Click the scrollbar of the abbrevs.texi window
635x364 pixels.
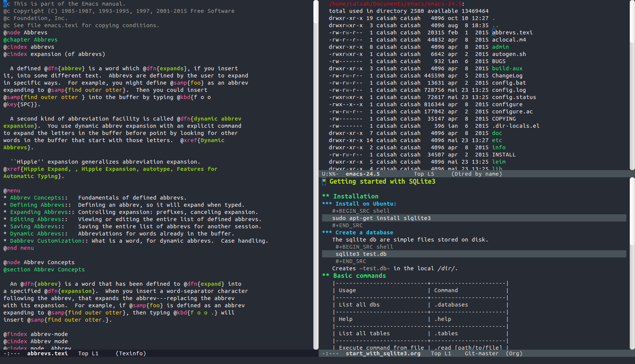(x=316, y=175)
